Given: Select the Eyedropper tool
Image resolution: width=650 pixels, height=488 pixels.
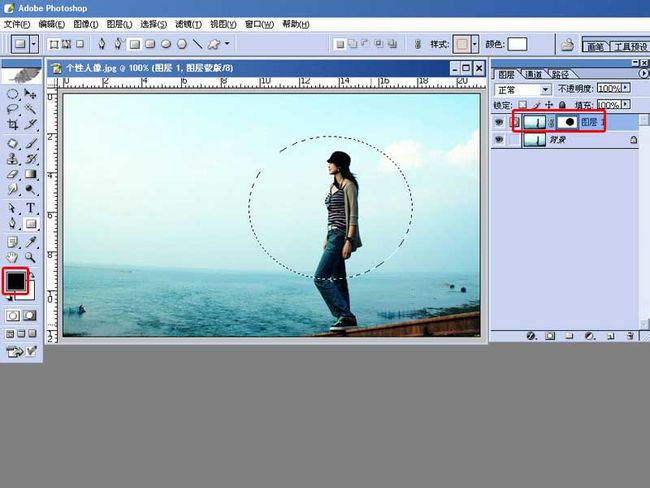Looking at the screenshot, I should pyautogui.click(x=30, y=242).
